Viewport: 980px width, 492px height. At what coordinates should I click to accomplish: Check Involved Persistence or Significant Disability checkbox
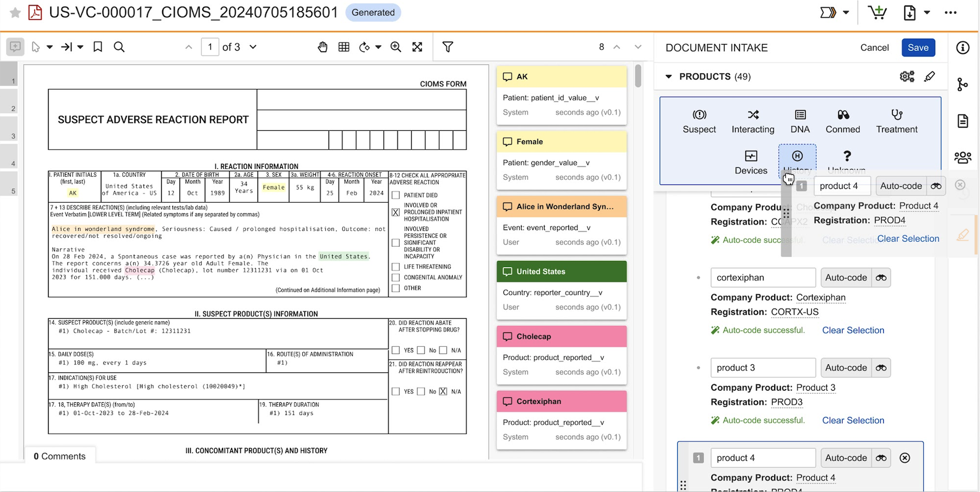(396, 243)
